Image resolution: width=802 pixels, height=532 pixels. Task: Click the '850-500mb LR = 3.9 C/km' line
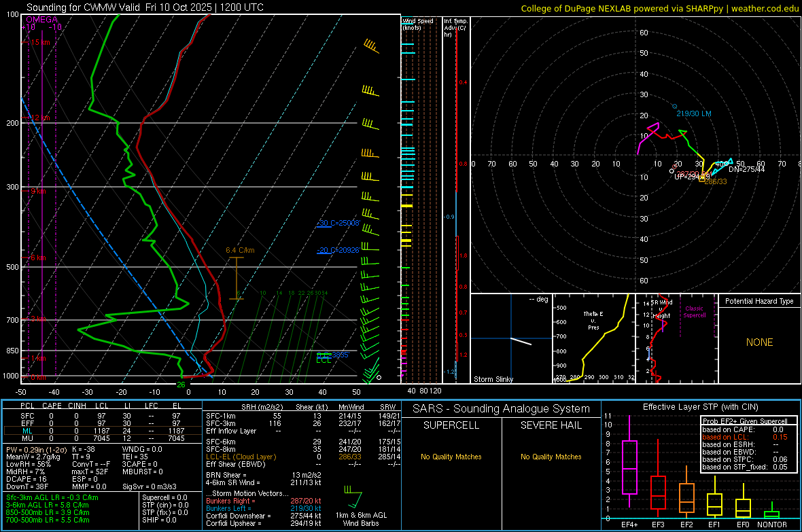48,512
